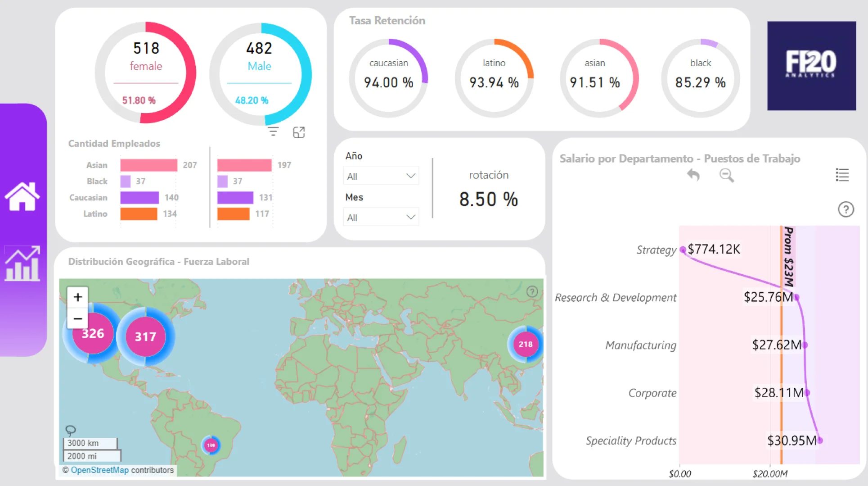
Task: Select the latino 93.94 % retention gauge
Action: [x=494, y=78]
